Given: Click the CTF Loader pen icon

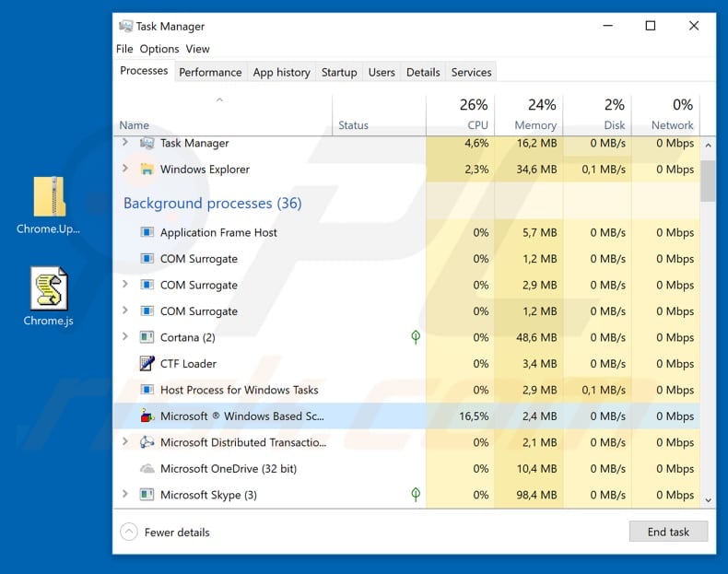Looking at the screenshot, I should coord(147,363).
